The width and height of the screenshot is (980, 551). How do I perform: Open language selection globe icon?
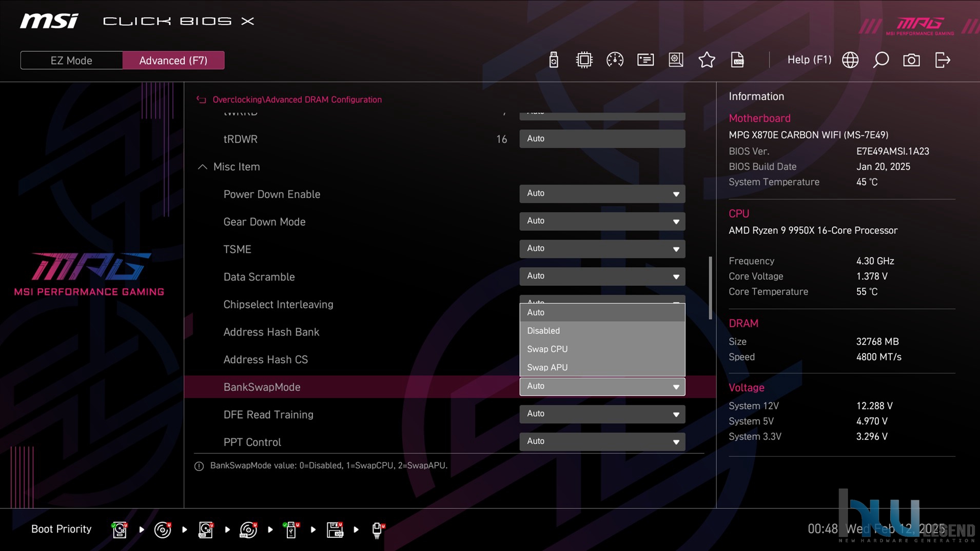(850, 60)
